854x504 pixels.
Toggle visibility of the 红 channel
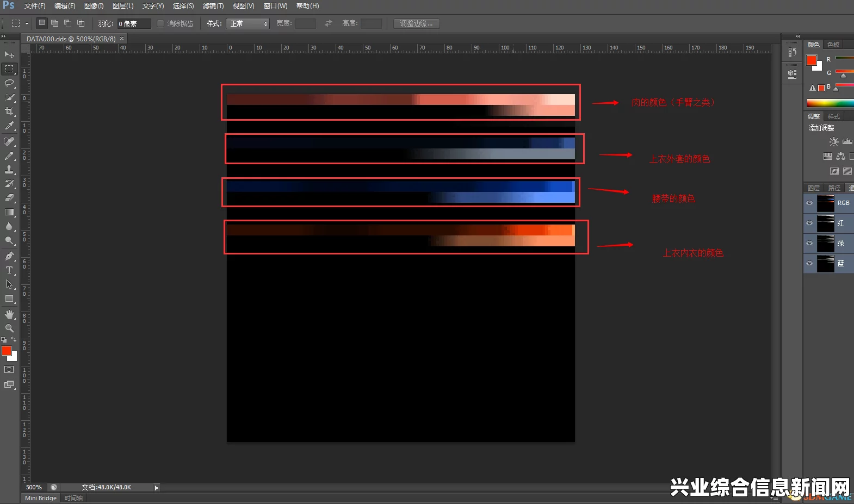pos(809,223)
